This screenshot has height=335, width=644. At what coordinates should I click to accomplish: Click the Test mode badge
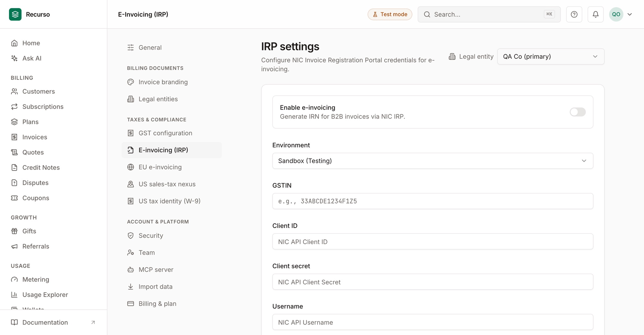[x=390, y=14]
